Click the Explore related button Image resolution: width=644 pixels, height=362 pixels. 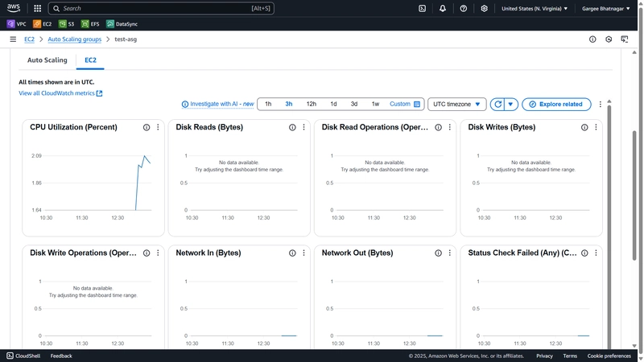pos(556,105)
